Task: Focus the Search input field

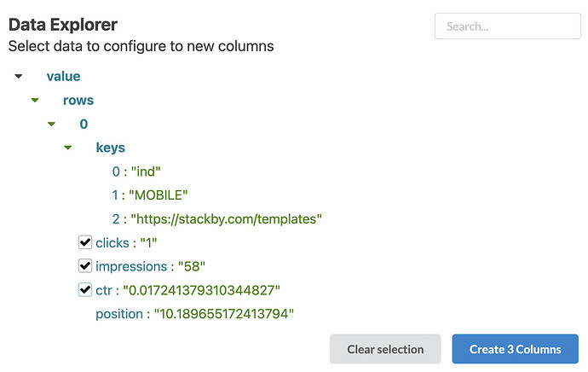Action: pos(508,26)
